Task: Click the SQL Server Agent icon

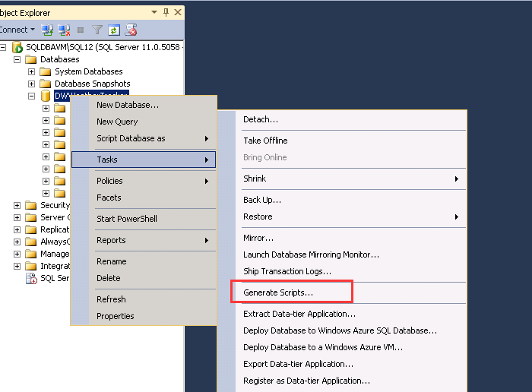Action: 32,279
